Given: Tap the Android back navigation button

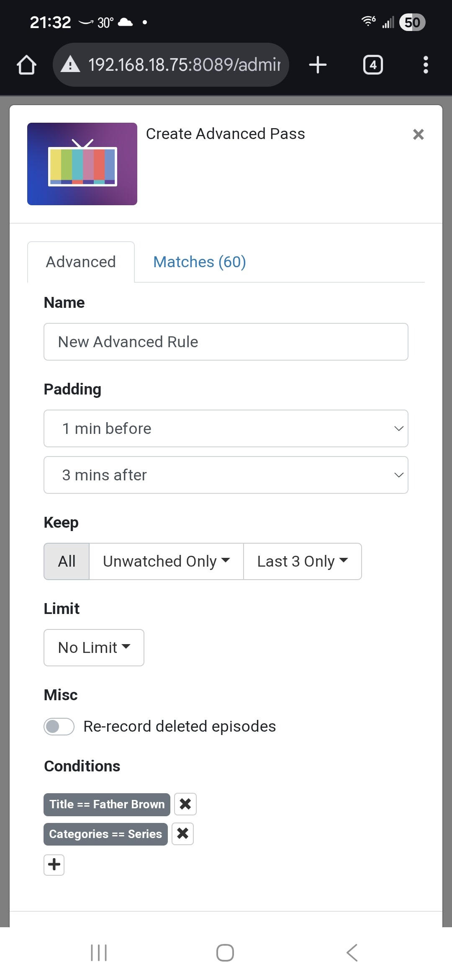Looking at the screenshot, I should coord(352,953).
